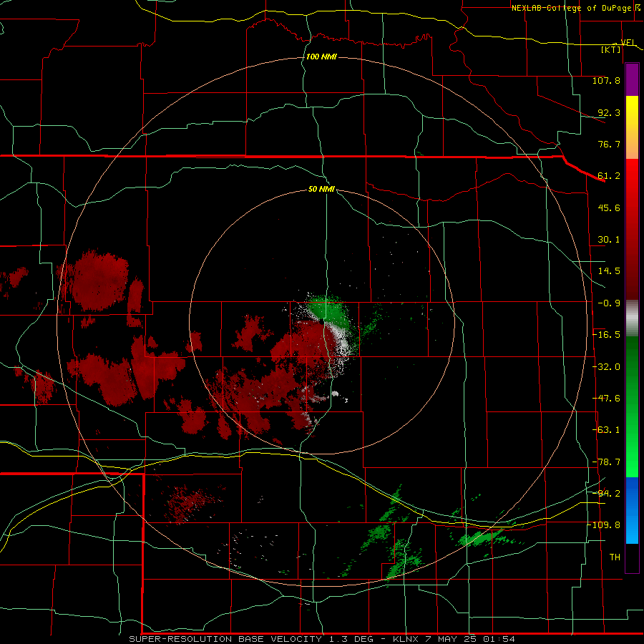Click the 14.5 velocity scale value

click(609, 271)
